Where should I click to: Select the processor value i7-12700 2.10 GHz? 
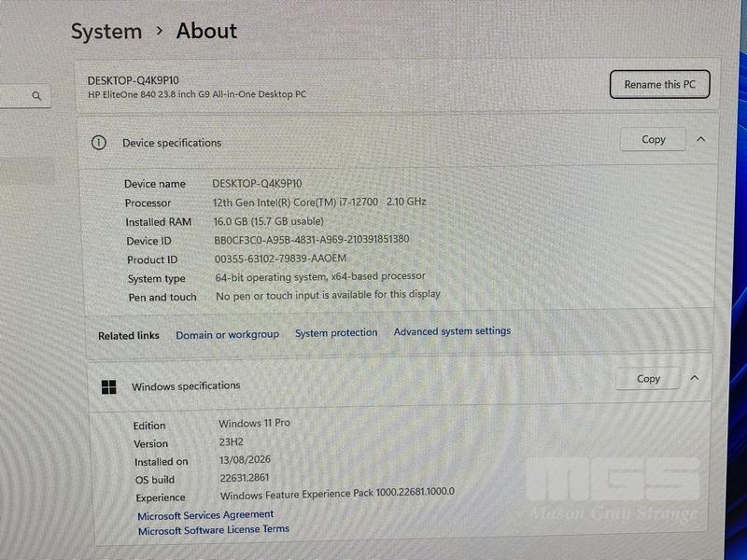pos(319,202)
